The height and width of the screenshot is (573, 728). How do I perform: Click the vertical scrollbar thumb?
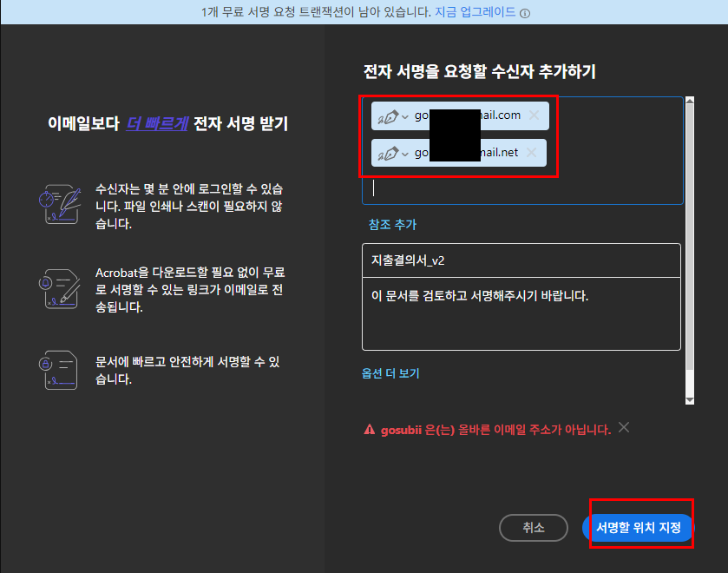tap(690, 237)
